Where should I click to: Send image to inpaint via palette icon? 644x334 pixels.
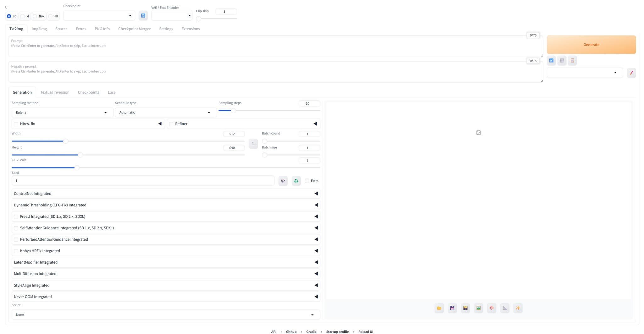pyautogui.click(x=491, y=308)
